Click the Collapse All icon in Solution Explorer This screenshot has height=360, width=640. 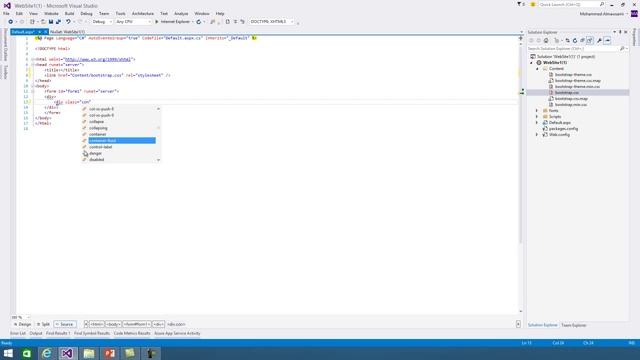(582, 40)
